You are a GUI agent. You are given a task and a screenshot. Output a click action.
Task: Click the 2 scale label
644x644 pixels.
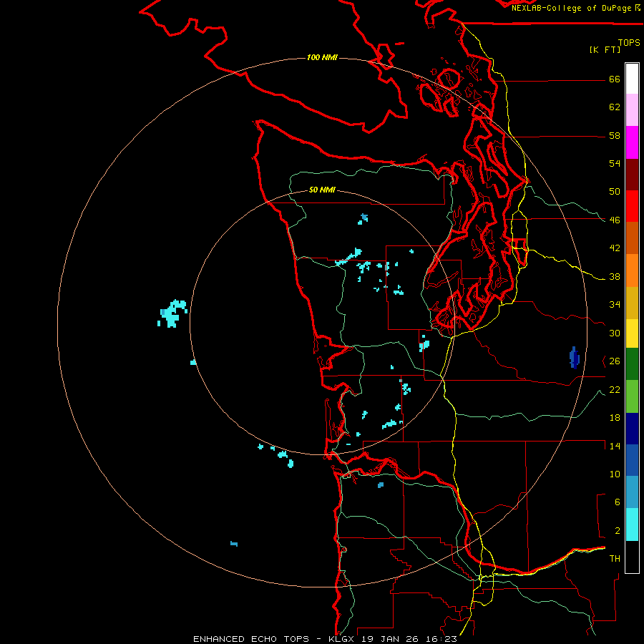click(x=618, y=531)
